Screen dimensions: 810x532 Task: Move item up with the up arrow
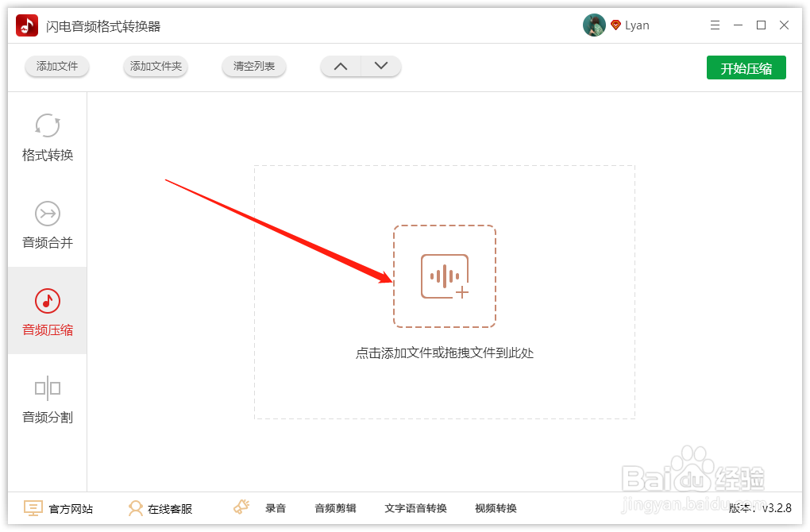(341, 66)
